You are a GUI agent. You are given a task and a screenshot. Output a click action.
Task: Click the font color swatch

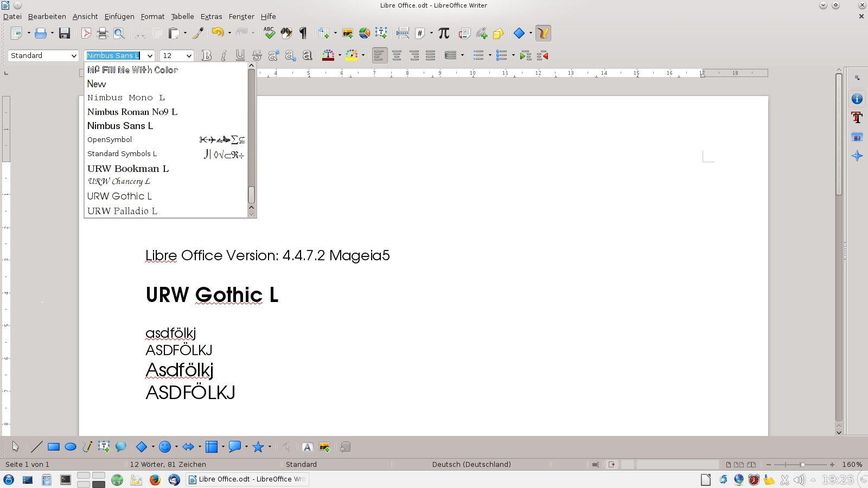(328, 55)
